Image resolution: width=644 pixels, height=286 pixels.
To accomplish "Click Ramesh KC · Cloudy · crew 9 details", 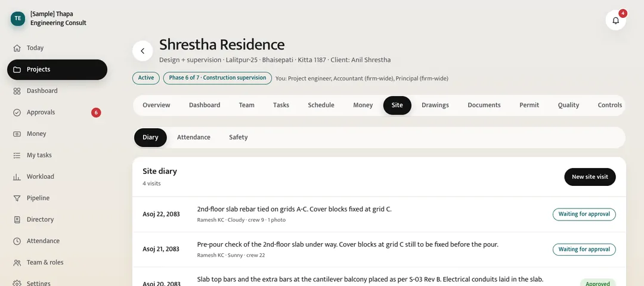I will [x=241, y=220].
